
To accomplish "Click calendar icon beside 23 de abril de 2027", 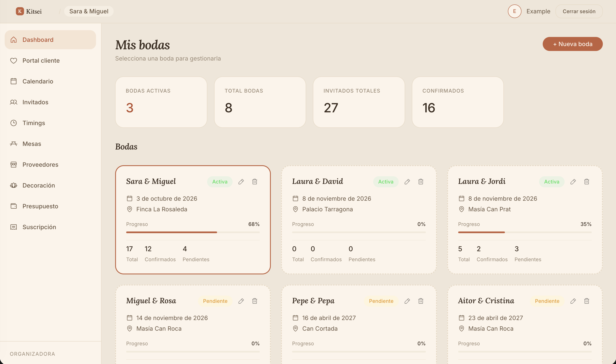I will click(461, 318).
